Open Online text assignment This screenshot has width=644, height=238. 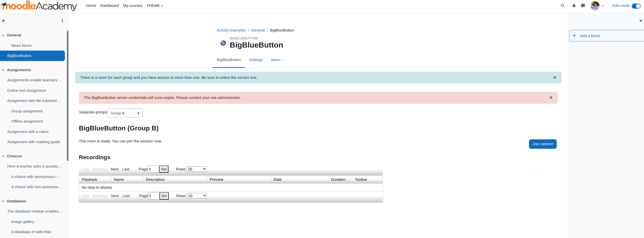(26, 91)
